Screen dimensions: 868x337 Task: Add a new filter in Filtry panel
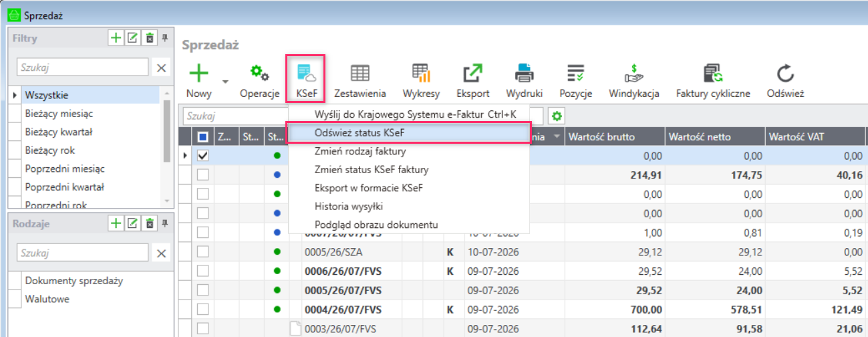pos(116,38)
